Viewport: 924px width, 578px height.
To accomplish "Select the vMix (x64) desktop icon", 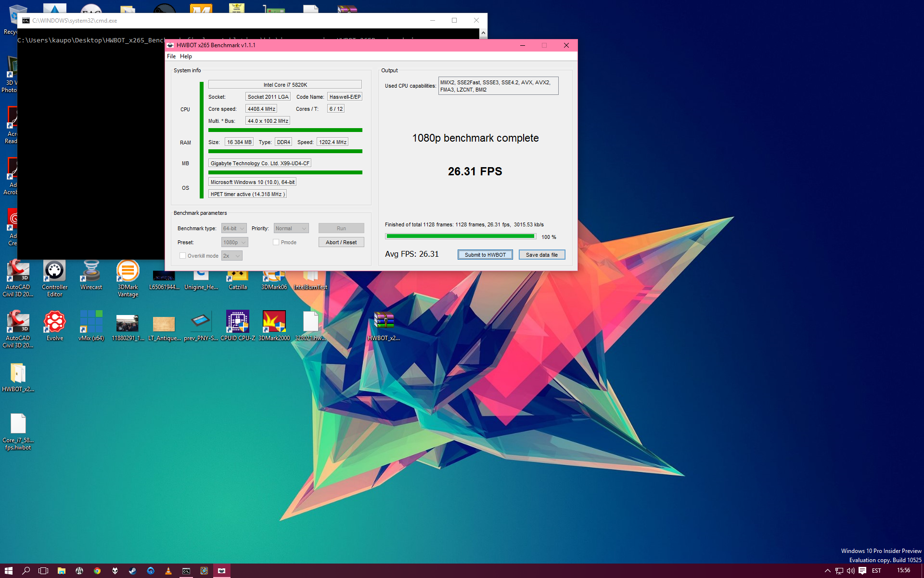I will pos(91,326).
